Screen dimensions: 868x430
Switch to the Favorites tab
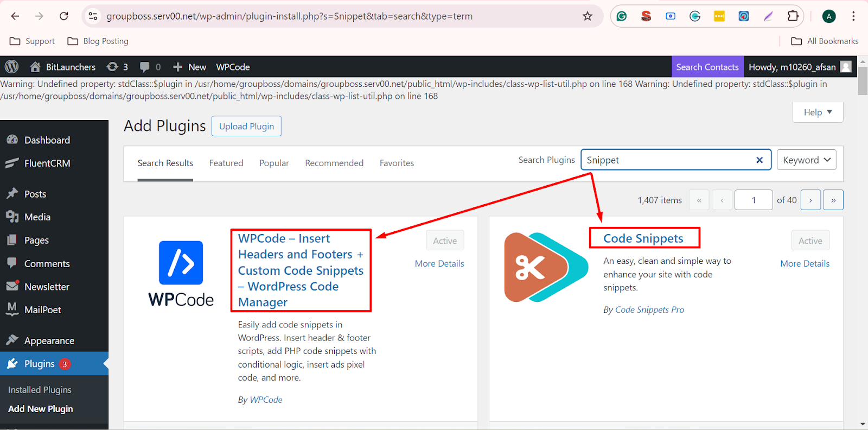(x=397, y=163)
